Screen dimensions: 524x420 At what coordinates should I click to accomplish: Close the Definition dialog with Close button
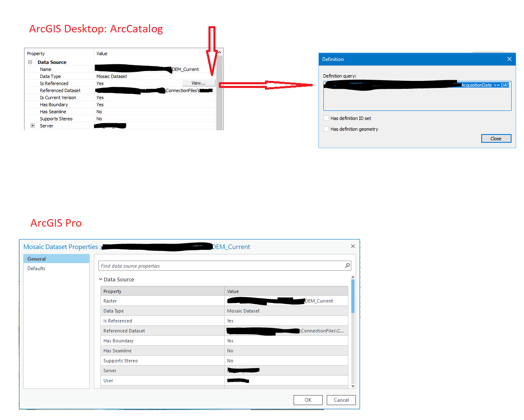coord(496,139)
